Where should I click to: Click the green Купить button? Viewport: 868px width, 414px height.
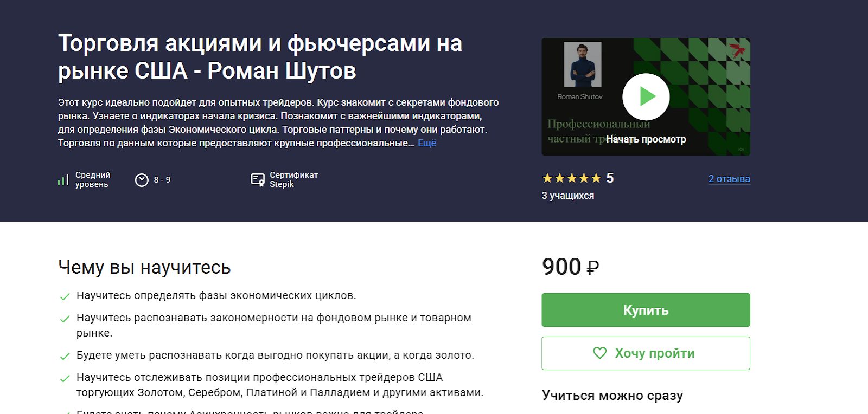646,310
